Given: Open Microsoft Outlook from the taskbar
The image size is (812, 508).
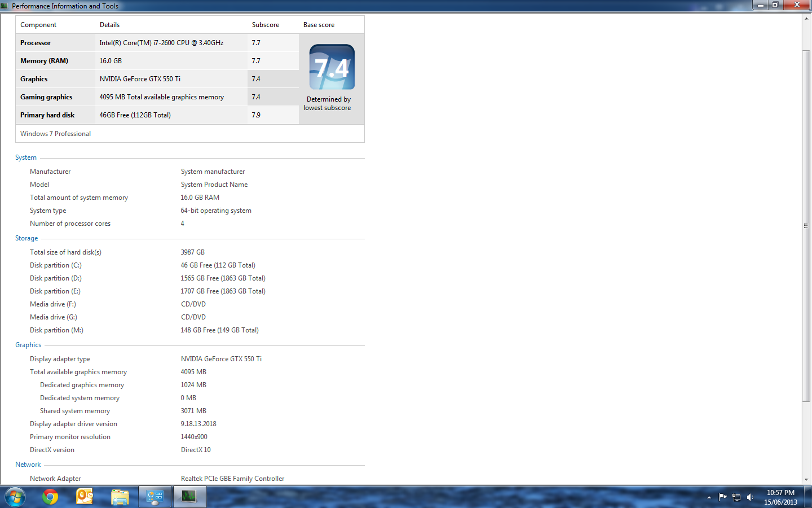Looking at the screenshot, I should [85, 497].
